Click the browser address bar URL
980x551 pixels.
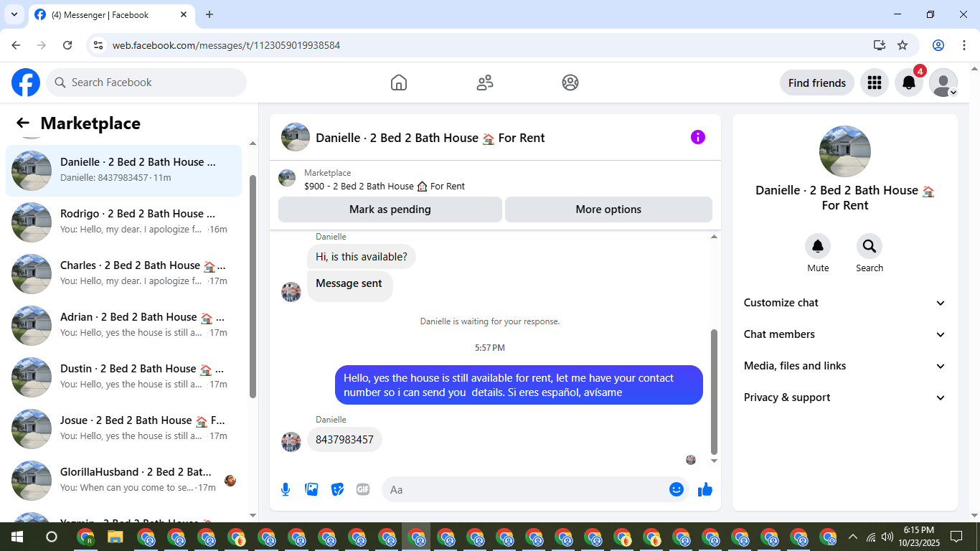coord(226,45)
